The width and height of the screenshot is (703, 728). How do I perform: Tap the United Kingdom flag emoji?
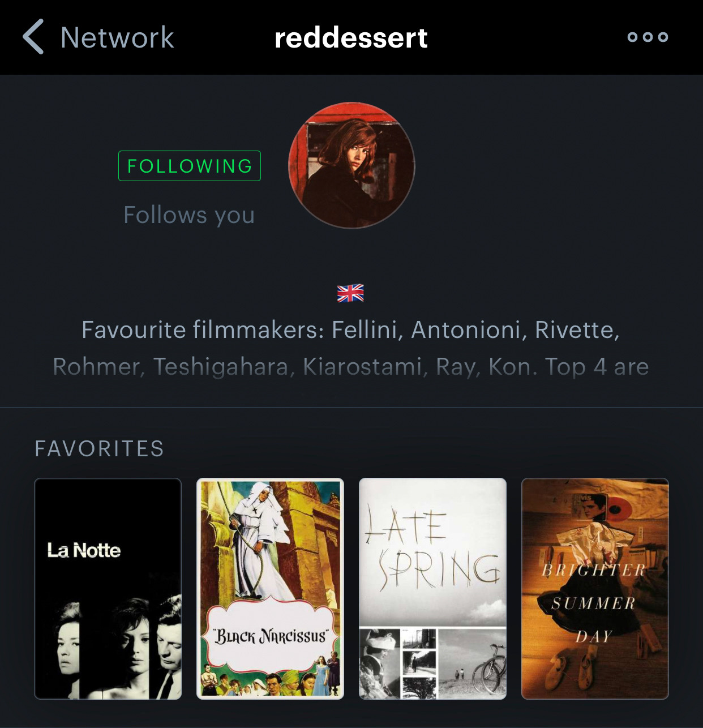(x=350, y=293)
